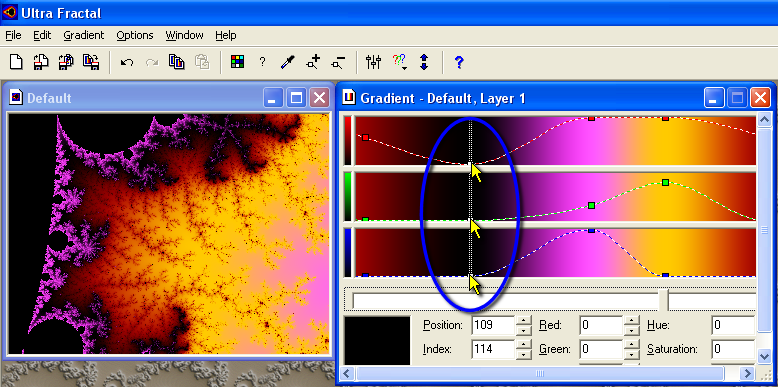Decrease Index with the down spinner
The image size is (778, 387).
523,354
